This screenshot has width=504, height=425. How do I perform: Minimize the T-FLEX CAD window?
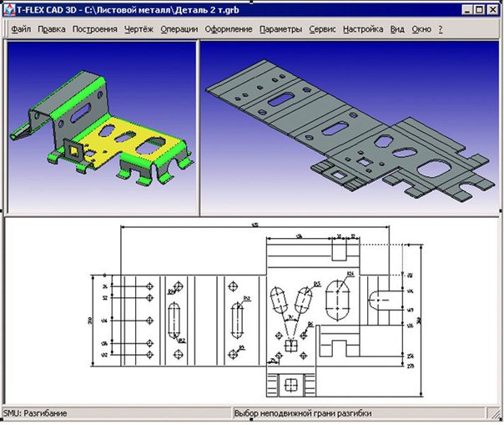tap(467, 10)
